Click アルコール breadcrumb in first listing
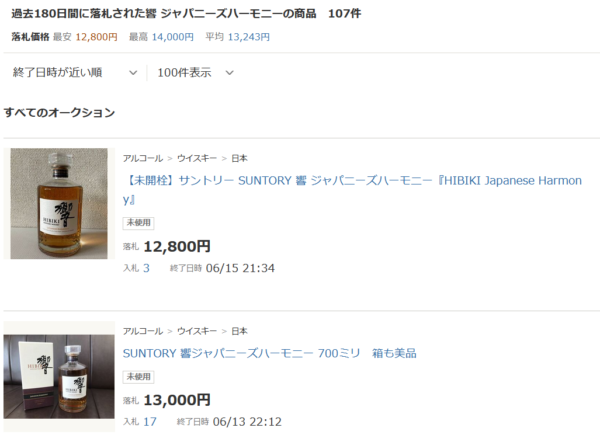 143,158
